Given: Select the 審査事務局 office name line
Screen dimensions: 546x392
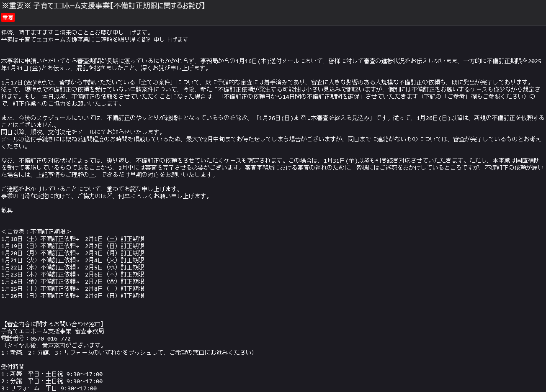Looking at the screenshot, I should (53, 331).
